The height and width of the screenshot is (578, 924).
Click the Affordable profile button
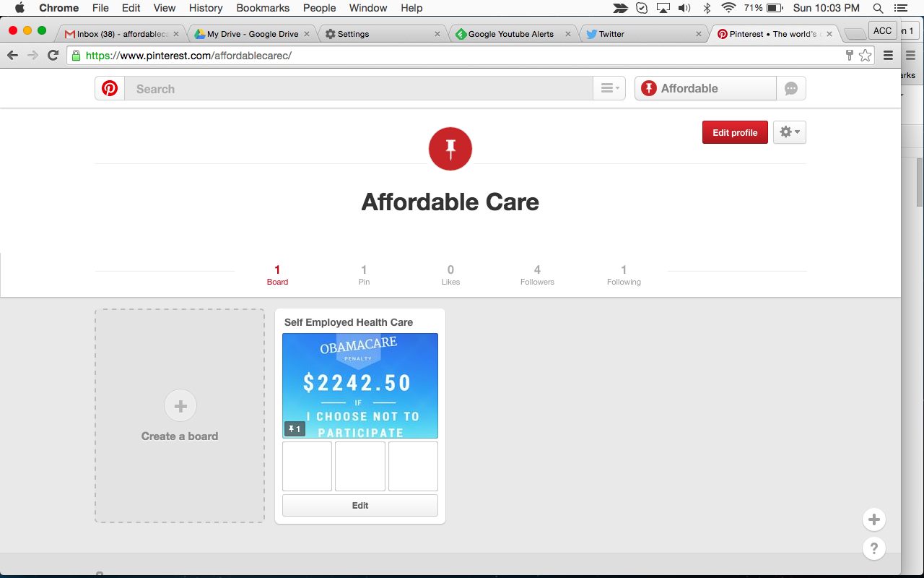pyautogui.click(x=706, y=89)
